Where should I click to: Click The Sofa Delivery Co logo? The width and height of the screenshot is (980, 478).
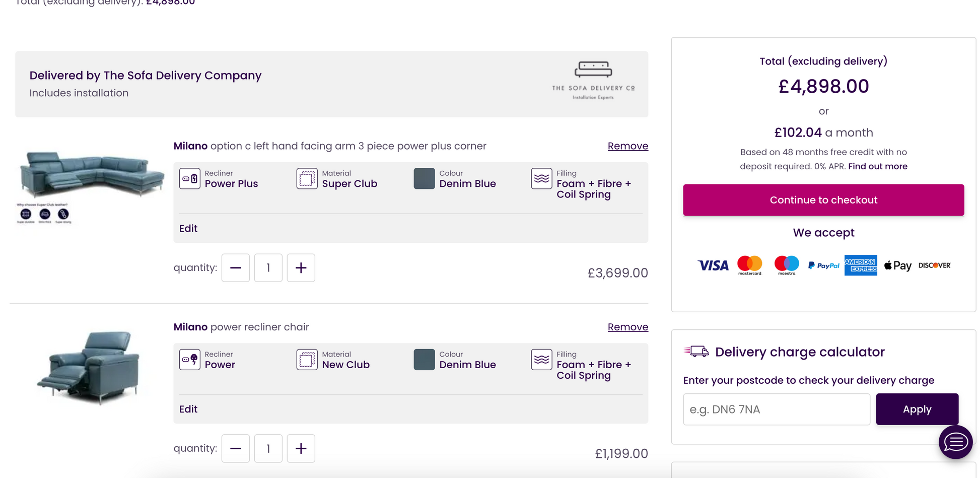tap(593, 81)
